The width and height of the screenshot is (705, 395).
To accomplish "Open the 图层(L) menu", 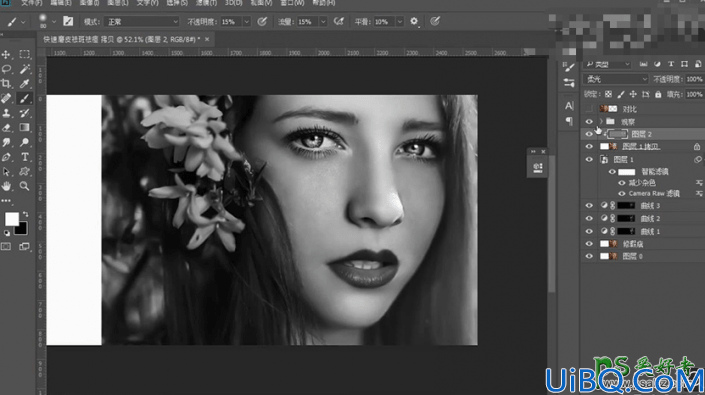I will point(118,3).
